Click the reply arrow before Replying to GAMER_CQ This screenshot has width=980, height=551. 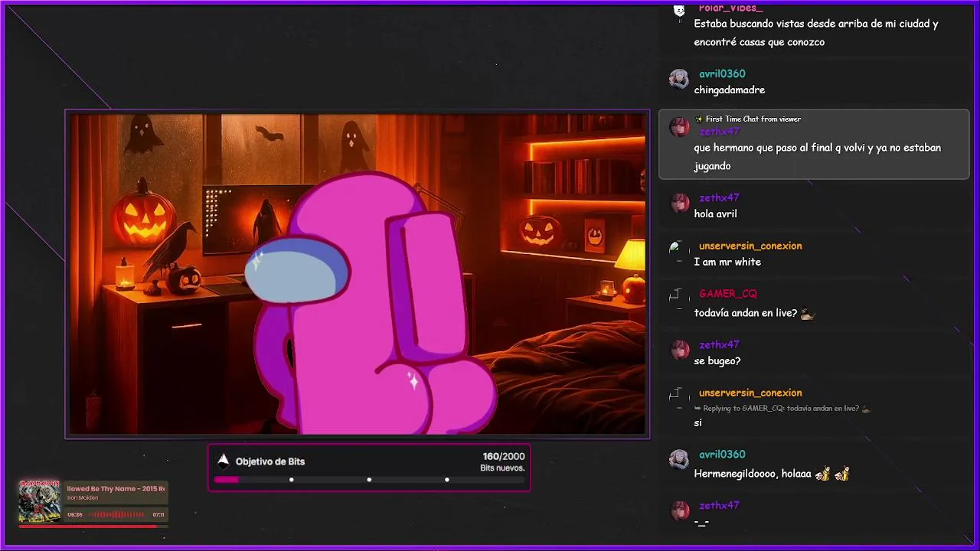pyautogui.click(x=697, y=408)
